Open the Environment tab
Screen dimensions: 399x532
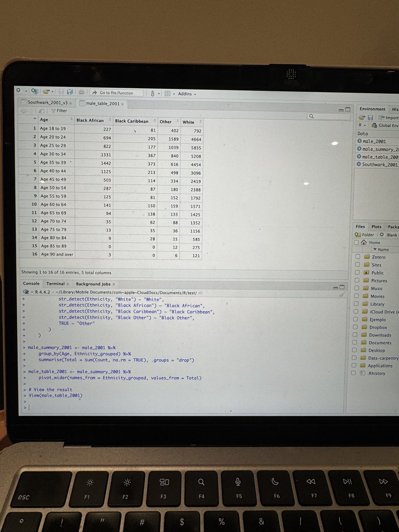(x=372, y=109)
